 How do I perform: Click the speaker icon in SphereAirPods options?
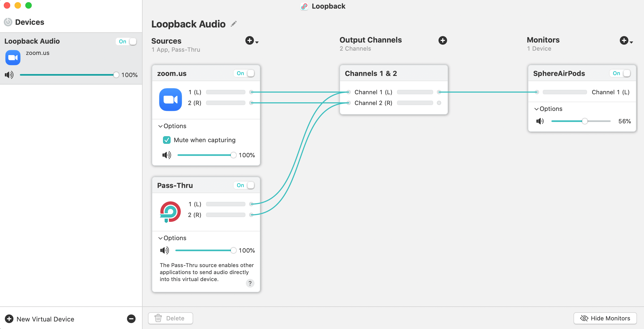click(540, 121)
